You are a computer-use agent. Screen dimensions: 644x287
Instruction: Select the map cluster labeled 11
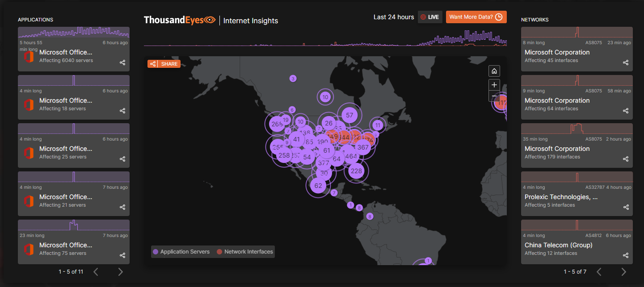pyautogui.click(x=378, y=125)
